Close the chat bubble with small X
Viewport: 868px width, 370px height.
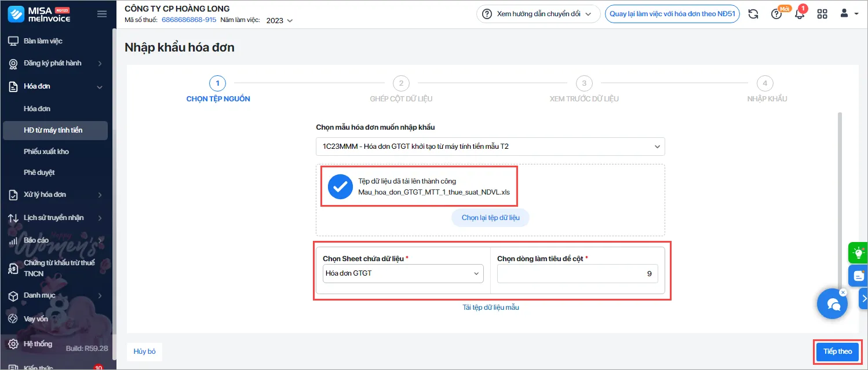[x=843, y=292]
